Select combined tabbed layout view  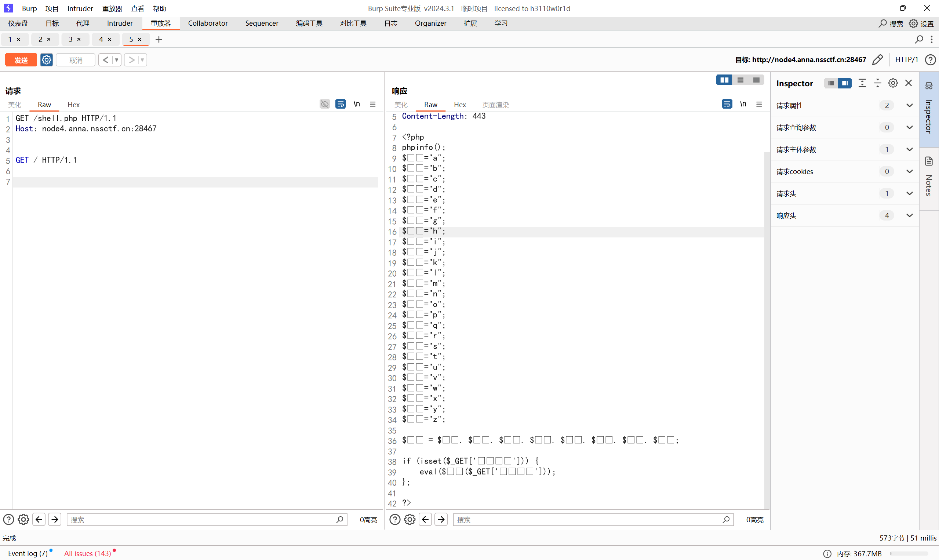(756, 80)
